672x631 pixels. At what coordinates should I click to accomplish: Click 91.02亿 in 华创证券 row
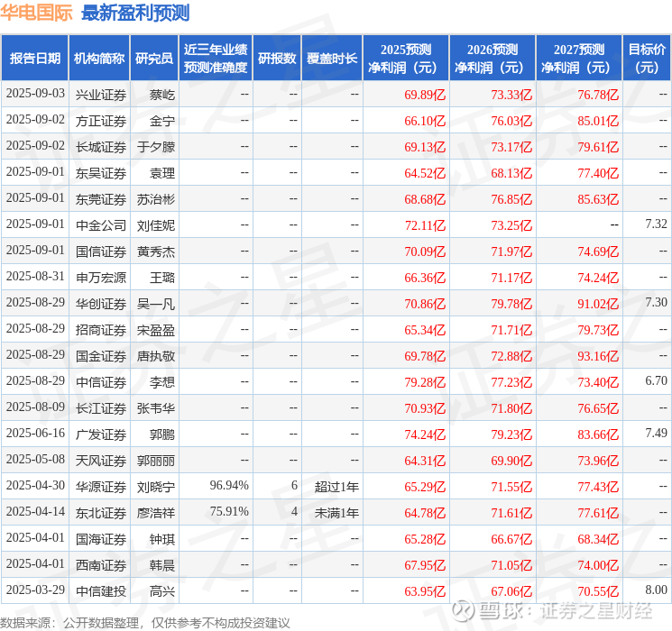point(598,304)
